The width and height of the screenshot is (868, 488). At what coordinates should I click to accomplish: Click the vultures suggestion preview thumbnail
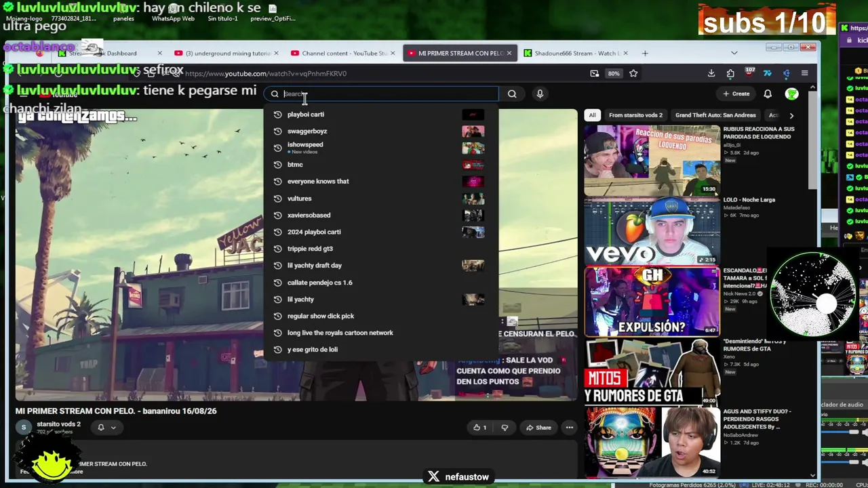[473, 199]
